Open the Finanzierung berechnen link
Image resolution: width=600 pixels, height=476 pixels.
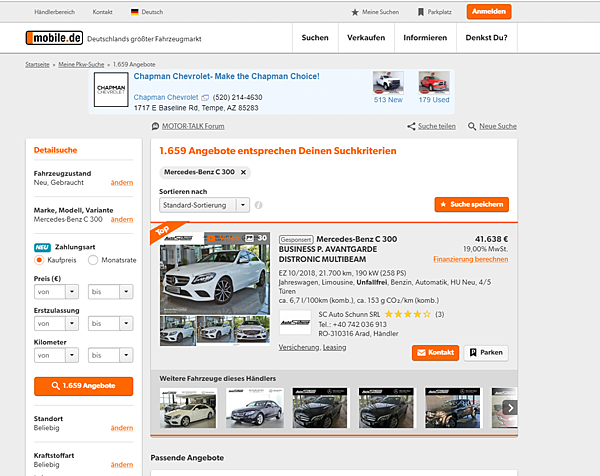[x=471, y=259]
